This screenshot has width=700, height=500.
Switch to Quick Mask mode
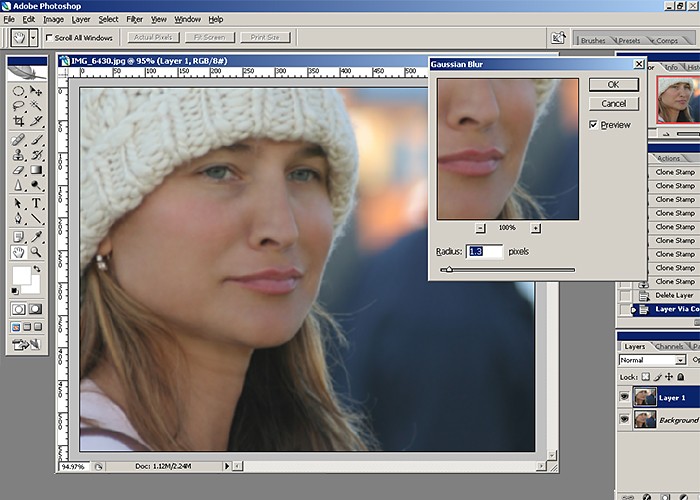click(x=35, y=309)
